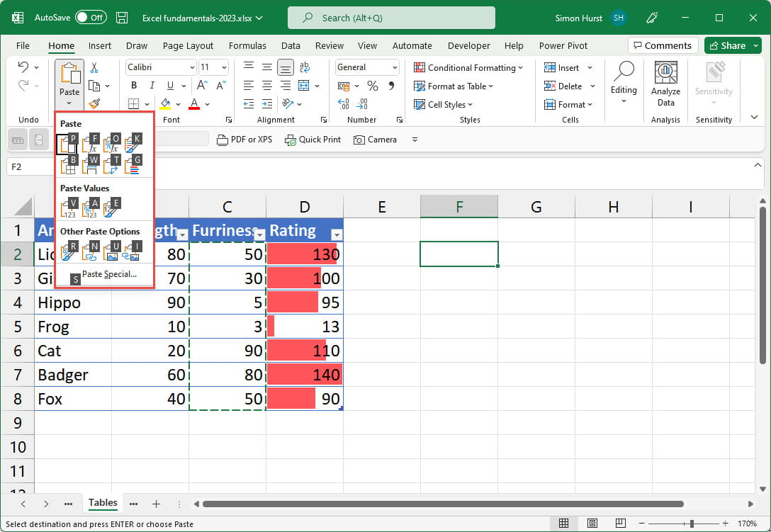Pick the Paste Link option

(x=90, y=251)
